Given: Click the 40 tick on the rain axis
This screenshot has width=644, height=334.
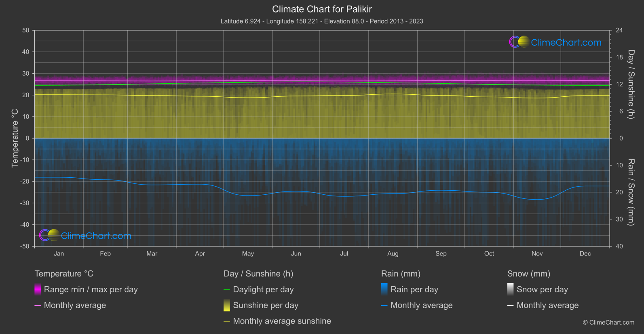Looking at the screenshot, I should click(619, 246).
